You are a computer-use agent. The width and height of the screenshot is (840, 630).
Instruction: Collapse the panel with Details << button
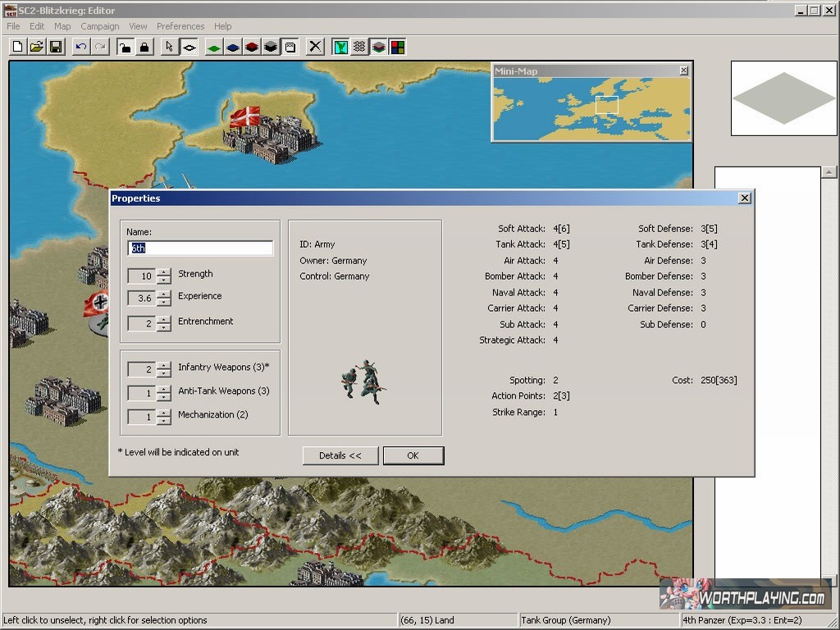click(x=340, y=455)
